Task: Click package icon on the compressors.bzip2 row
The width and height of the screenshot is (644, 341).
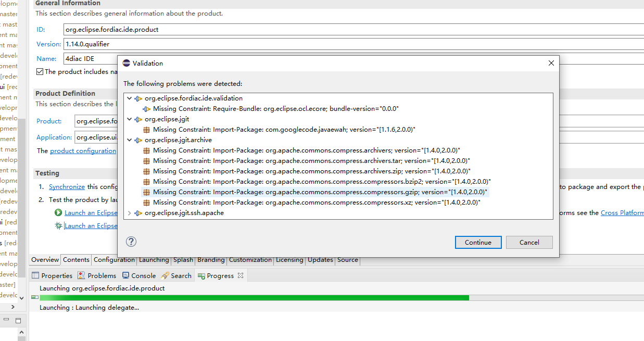Action: [147, 182]
